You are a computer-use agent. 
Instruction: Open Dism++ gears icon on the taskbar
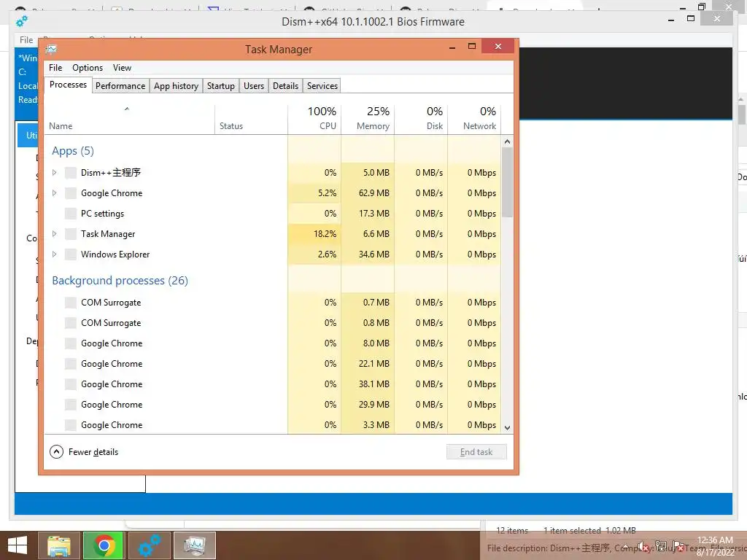[149, 545]
